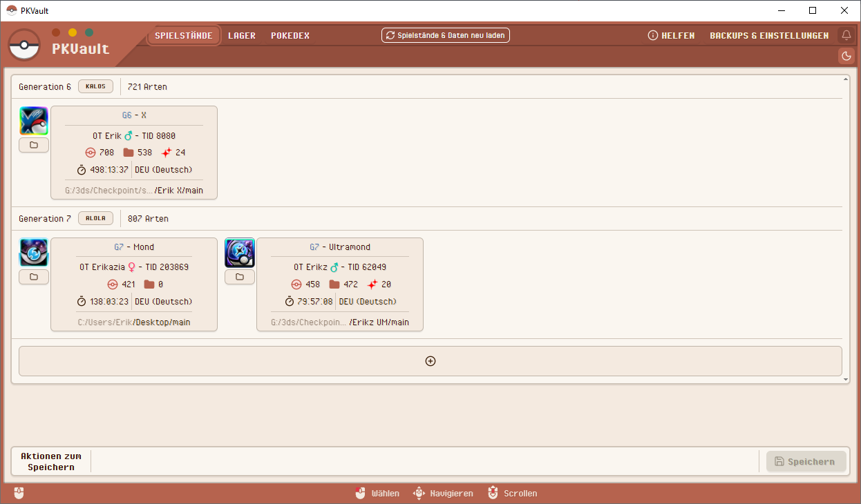Click the 'TID 203869' text

coord(167,267)
